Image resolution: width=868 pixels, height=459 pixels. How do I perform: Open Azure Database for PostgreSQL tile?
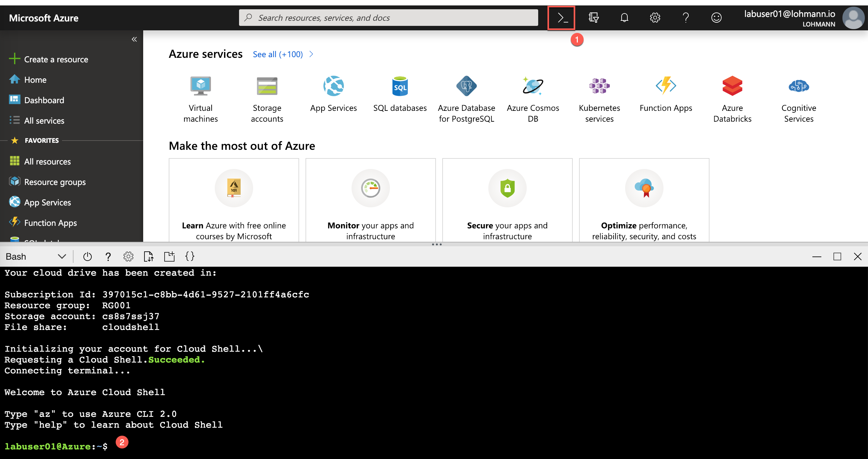(466, 99)
